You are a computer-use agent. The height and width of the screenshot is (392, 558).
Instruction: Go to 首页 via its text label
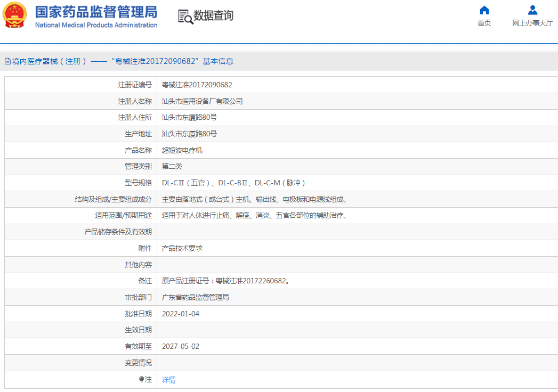pos(484,23)
